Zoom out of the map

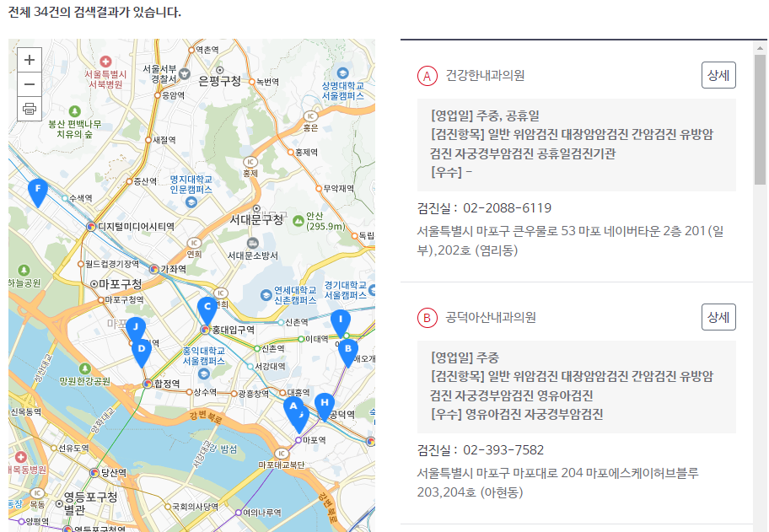coord(30,84)
